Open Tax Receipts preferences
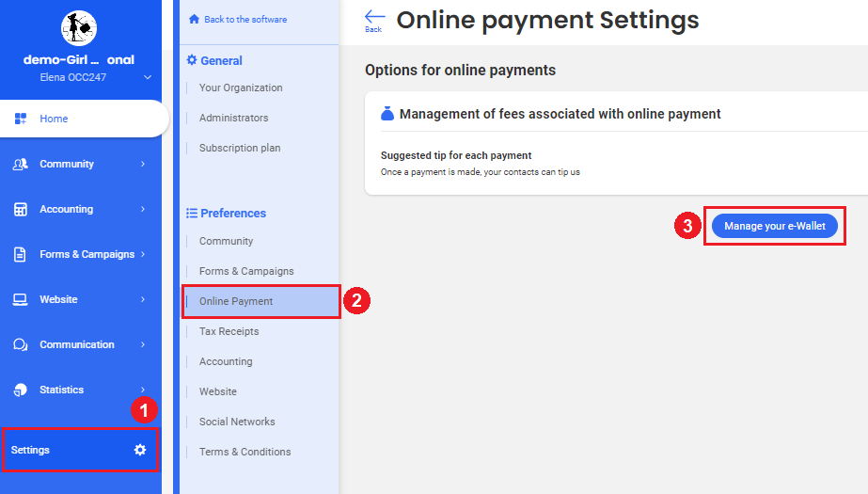The width and height of the screenshot is (868, 494). click(229, 331)
